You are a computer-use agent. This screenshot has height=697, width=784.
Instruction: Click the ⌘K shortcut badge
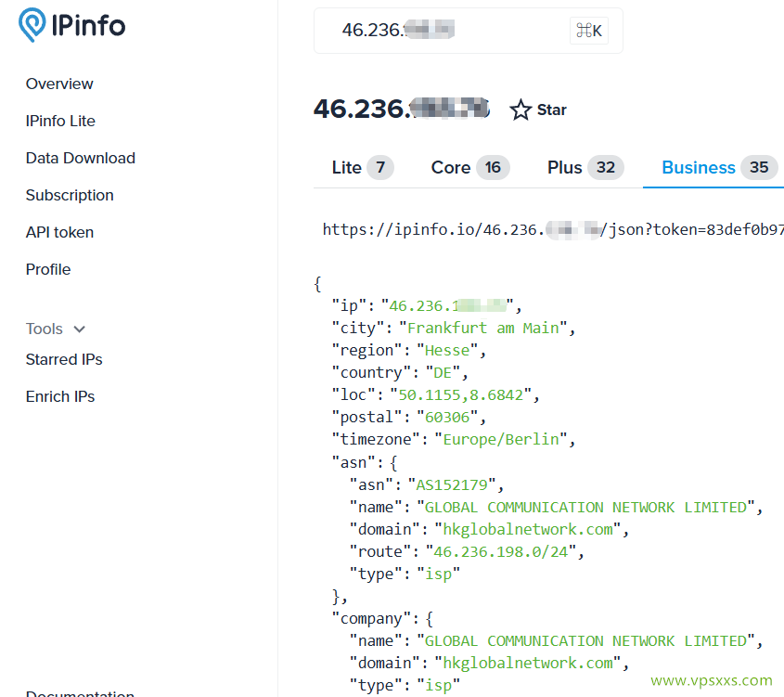tap(588, 31)
